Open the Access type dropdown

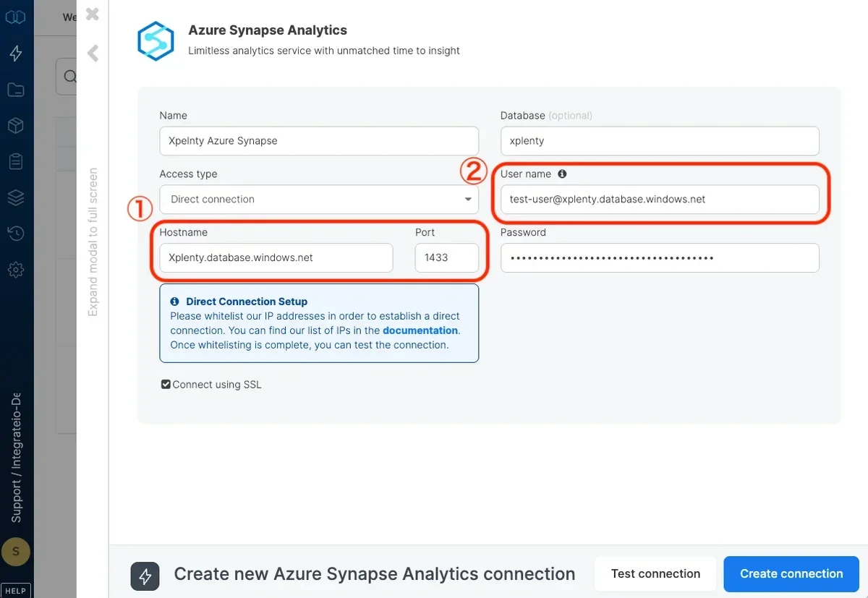[x=318, y=199]
